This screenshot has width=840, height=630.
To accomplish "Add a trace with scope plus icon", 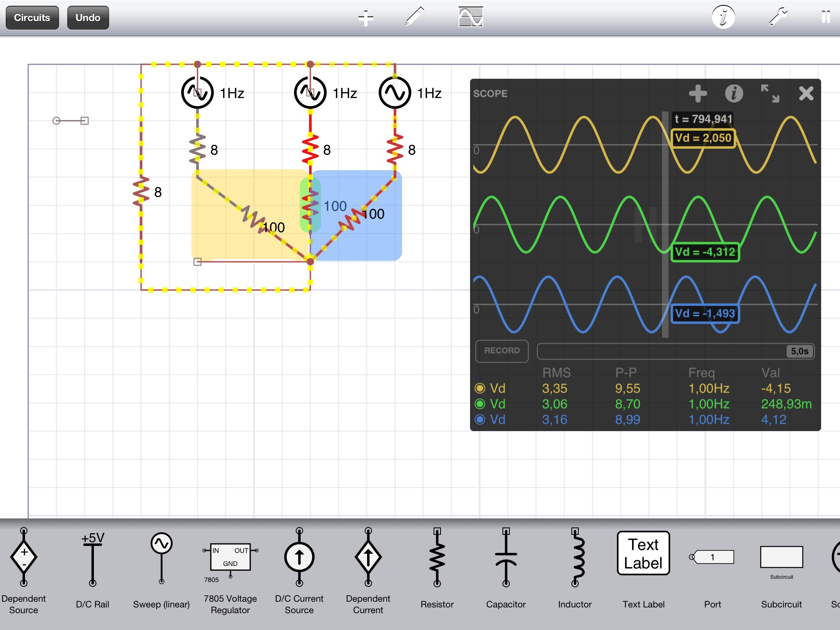I will 698,94.
